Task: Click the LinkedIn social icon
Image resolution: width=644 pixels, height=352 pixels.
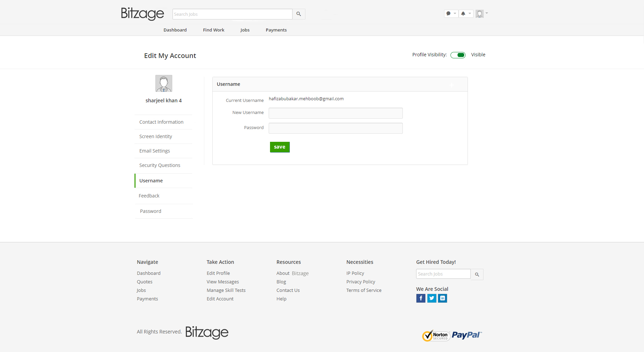Action: 442,298
